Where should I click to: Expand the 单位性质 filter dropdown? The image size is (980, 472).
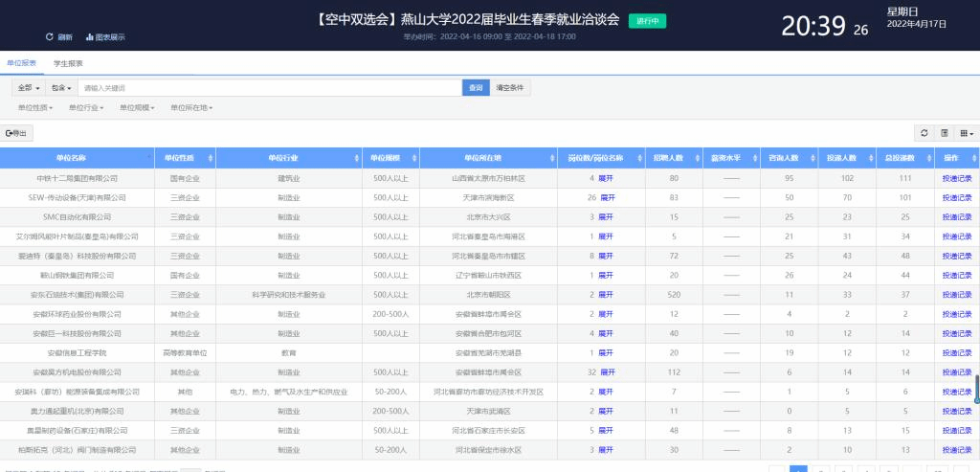tap(35, 107)
